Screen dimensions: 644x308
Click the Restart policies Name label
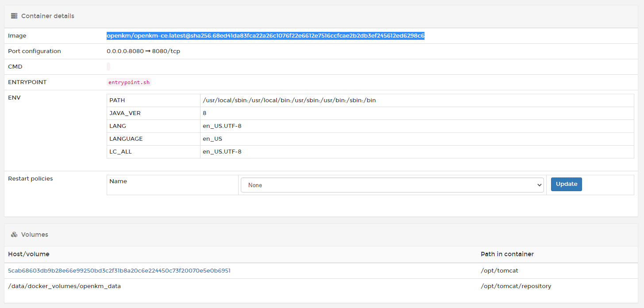tap(118, 181)
